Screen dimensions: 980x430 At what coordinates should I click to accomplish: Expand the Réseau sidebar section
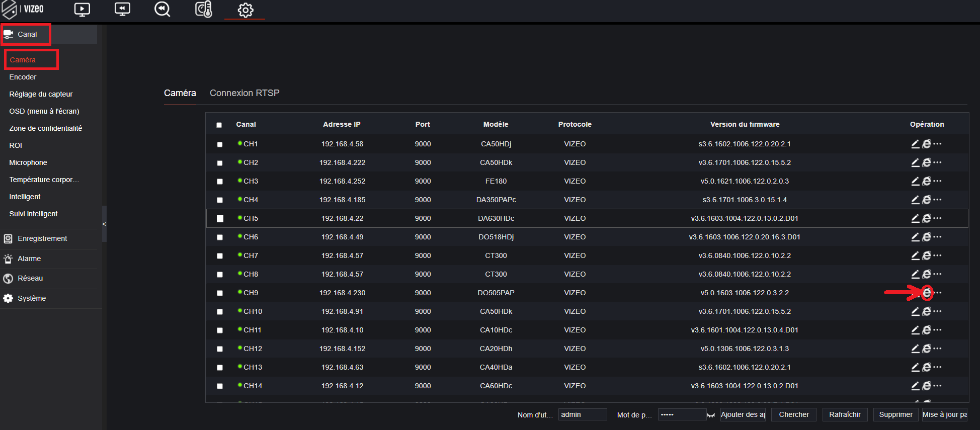click(x=30, y=278)
